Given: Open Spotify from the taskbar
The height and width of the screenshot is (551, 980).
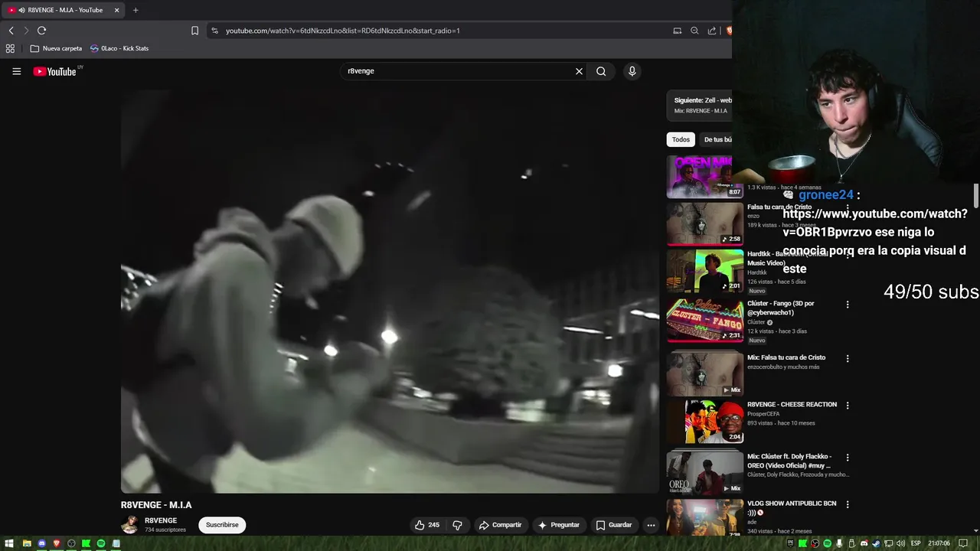Looking at the screenshot, I should (100, 543).
